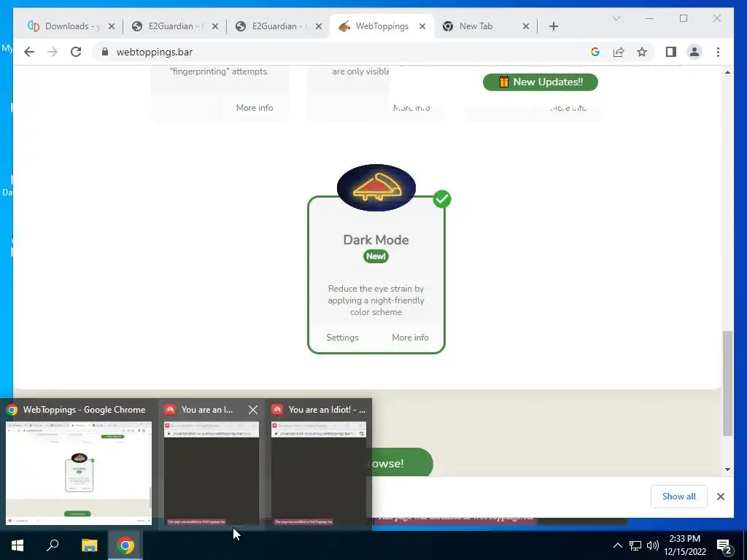Reload the webtoppings.bar page

pos(76,52)
